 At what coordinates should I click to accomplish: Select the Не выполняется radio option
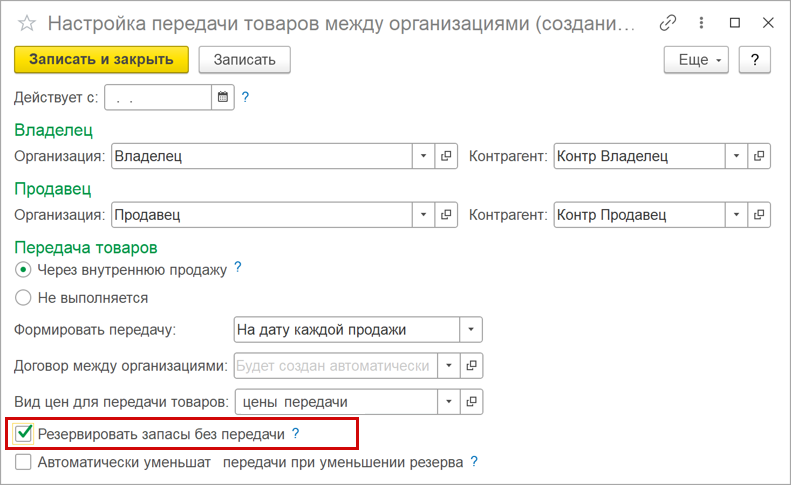[x=24, y=298]
